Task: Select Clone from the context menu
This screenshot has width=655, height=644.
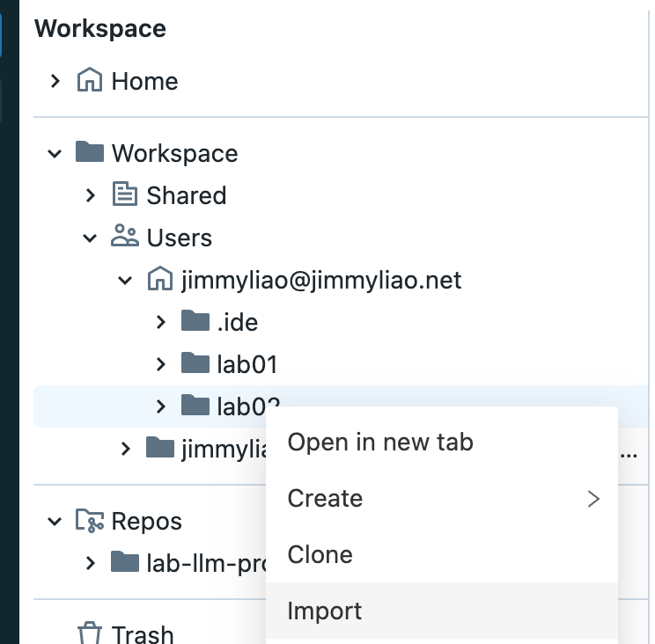Action: 320,554
